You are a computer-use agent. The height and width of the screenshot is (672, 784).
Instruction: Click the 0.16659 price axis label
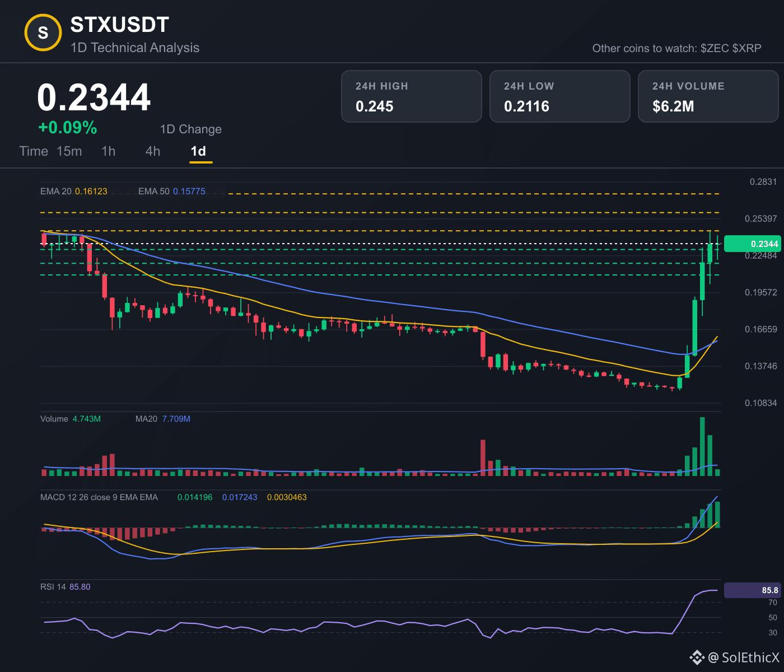click(x=761, y=329)
